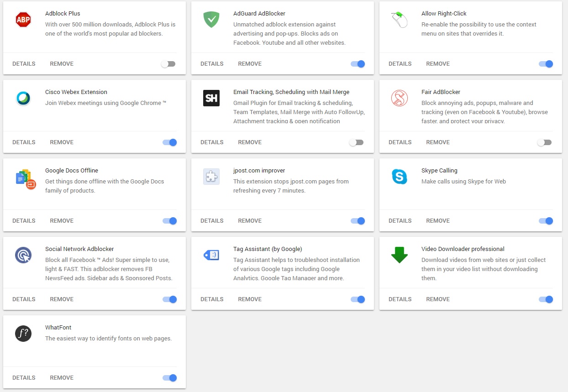Turn on the Fair AdBlocker toggle
This screenshot has width=568, height=392.
[x=545, y=142]
